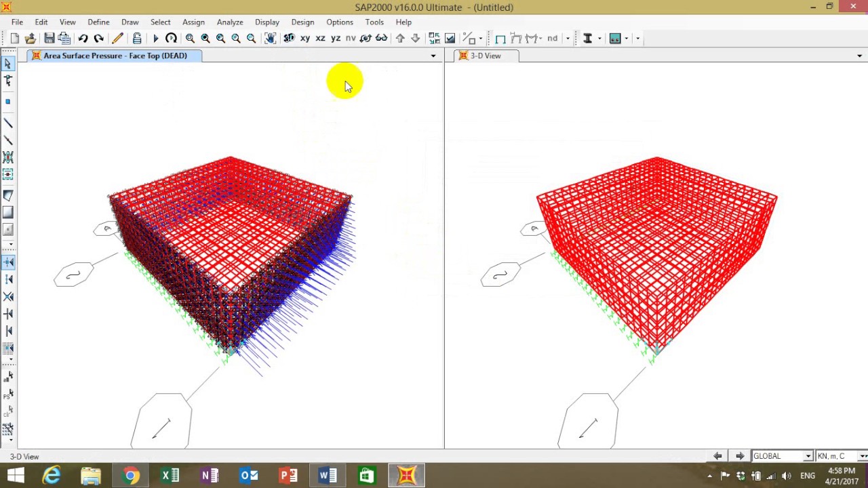Open Google Chrome from the taskbar

pos(130,476)
